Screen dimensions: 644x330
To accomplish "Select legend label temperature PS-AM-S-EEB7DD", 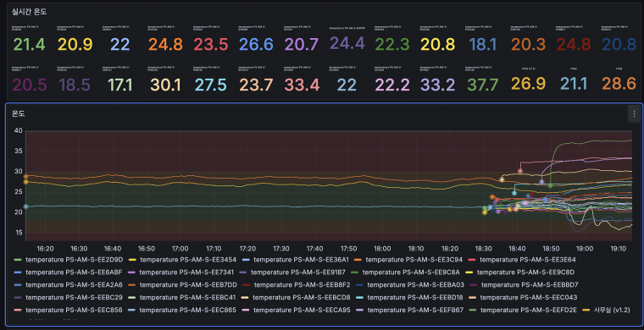I will 188,284.
